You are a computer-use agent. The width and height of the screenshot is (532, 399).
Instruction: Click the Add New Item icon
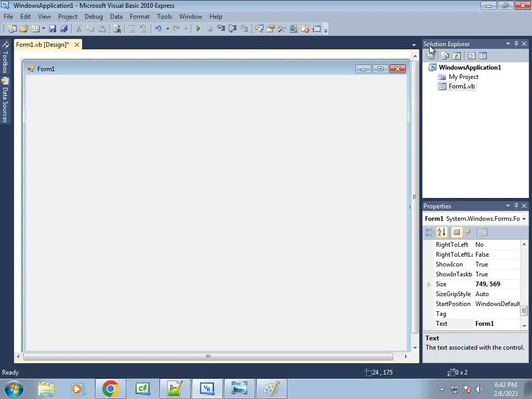tap(35, 29)
